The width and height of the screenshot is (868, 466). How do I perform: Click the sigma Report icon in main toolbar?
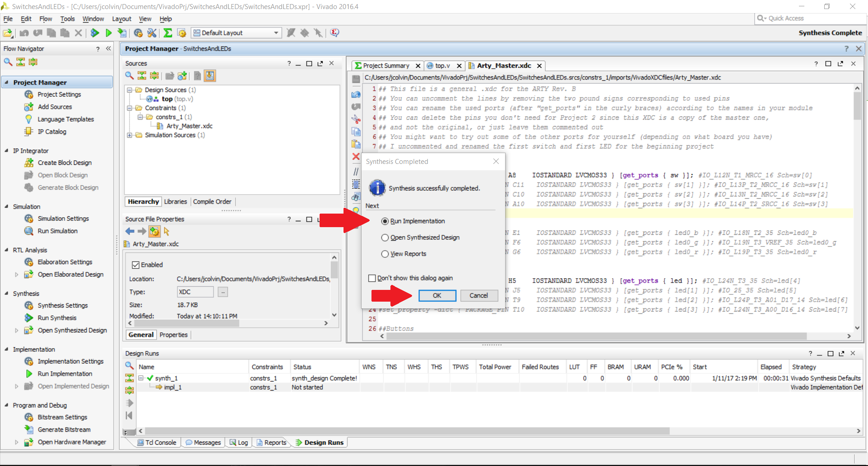[168, 33]
